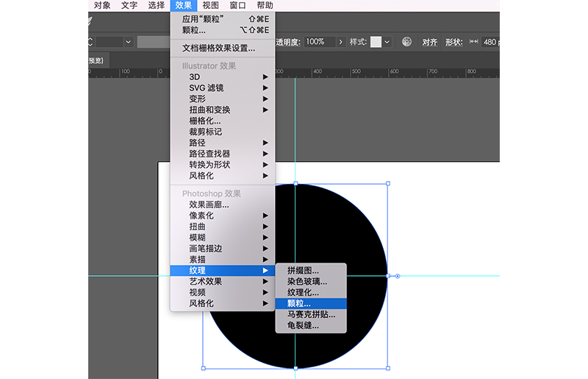Open the 形状 shape options
This screenshot has height=379, width=588.
pos(453,42)
